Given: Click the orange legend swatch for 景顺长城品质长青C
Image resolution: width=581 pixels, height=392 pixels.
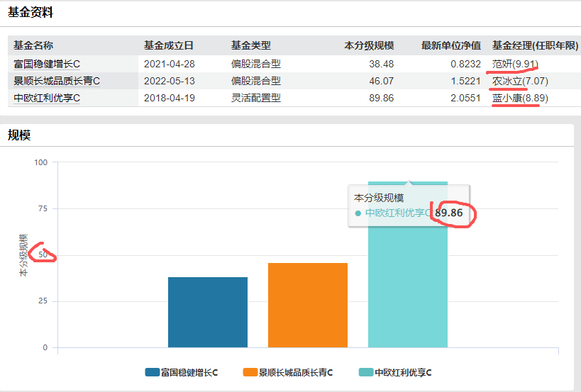Looking at the screenshot, I should (250, 372).
